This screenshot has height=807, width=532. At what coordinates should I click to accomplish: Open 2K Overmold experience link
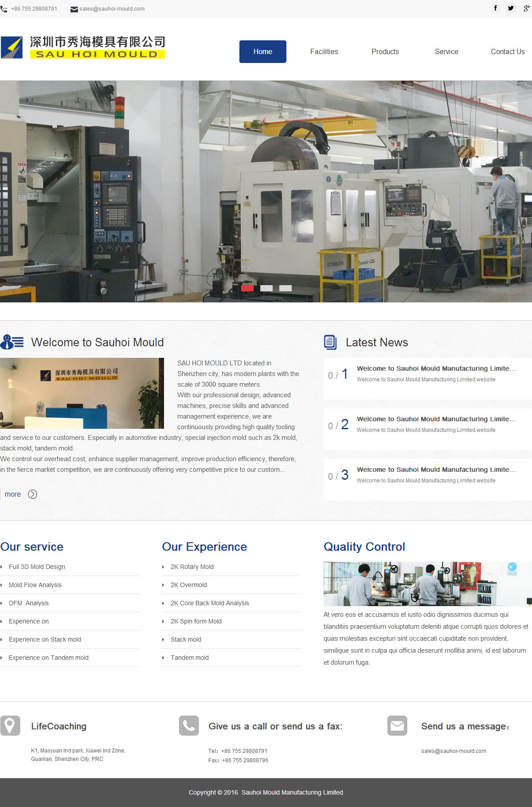point(189,585)
